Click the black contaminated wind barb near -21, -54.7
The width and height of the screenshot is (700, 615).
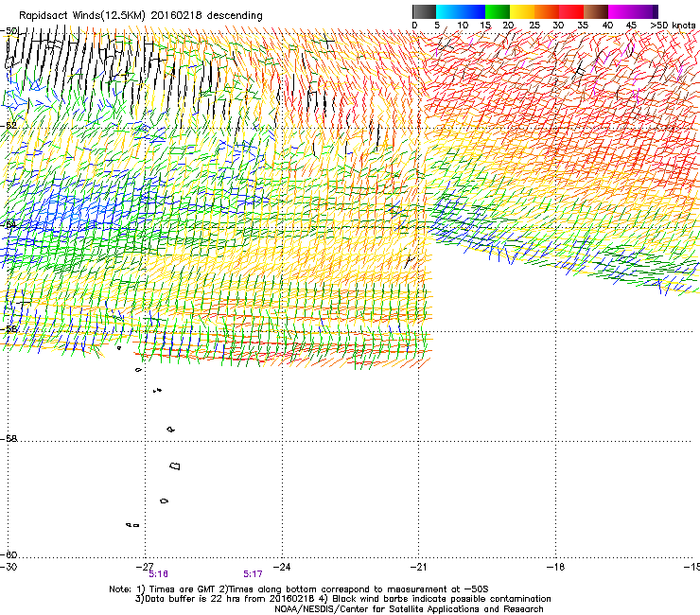point(409,260)
